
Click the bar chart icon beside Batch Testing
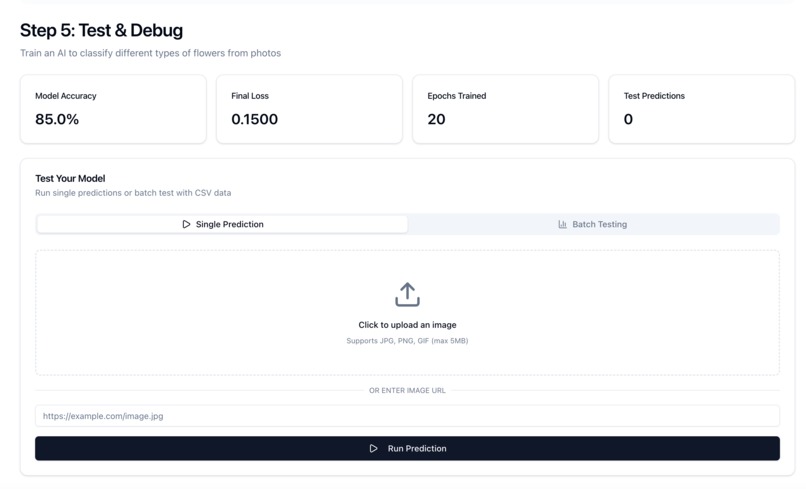tap(562, 224)
